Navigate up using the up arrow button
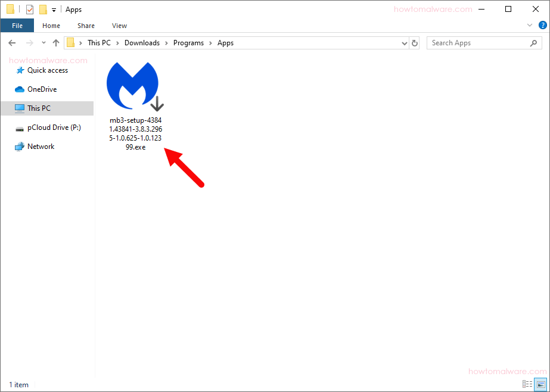550x392 pixels. click(x=56, y=42)
